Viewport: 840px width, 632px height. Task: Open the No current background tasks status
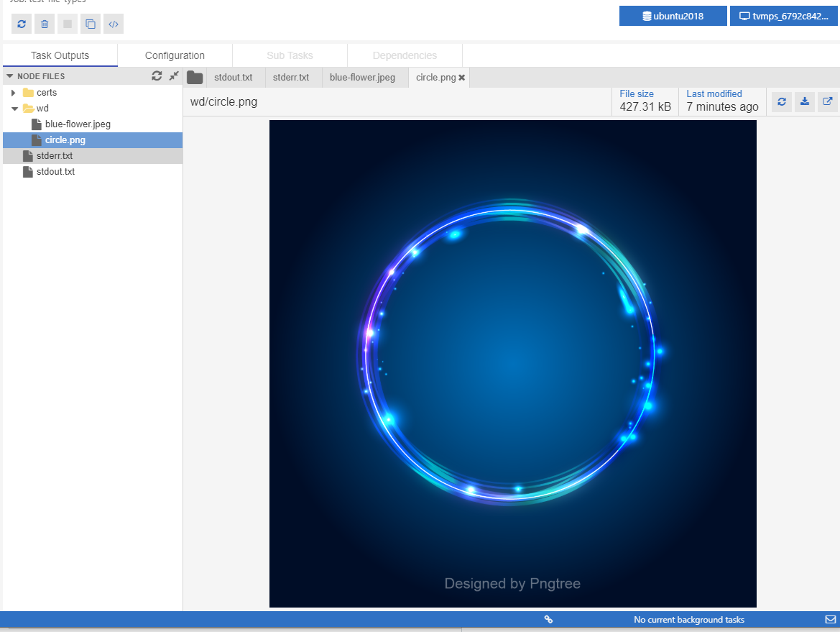click(689, 620)
